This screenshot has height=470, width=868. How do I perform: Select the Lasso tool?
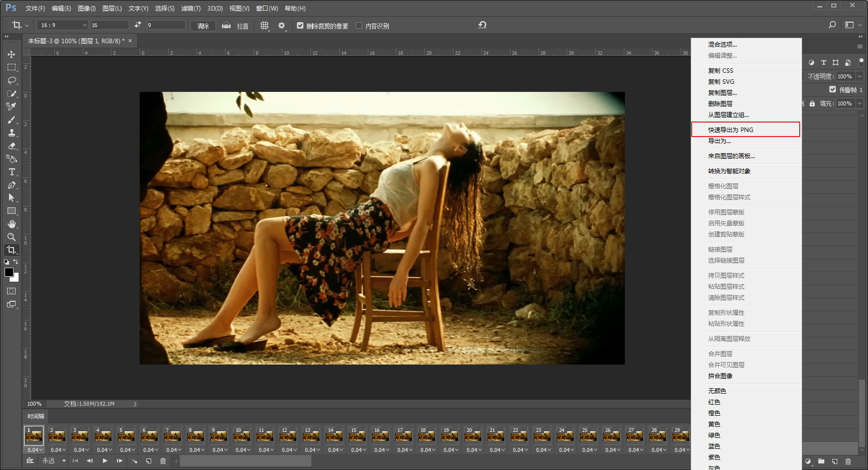pyautogui.click(x=12, y=80)
